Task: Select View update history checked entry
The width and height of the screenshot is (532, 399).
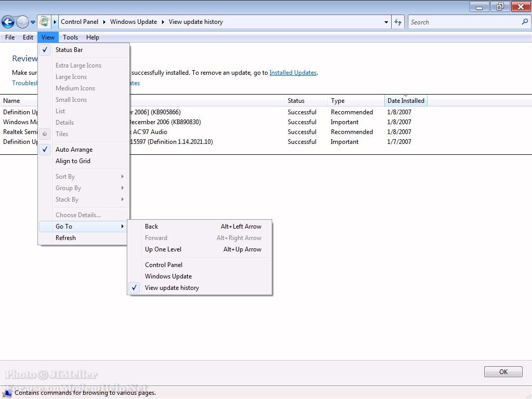Action: click(x=172, y=288)
